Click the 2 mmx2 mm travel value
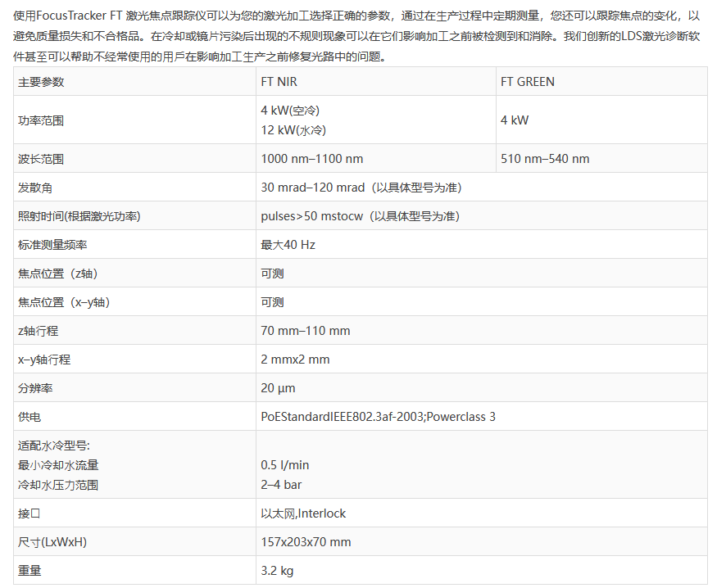Image resolution: width=726 pixels, height=588 pixels. (x=295, y=360)
